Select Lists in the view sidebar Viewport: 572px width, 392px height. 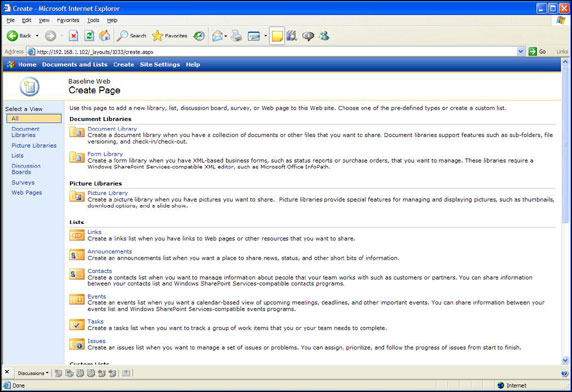point(17,156)
